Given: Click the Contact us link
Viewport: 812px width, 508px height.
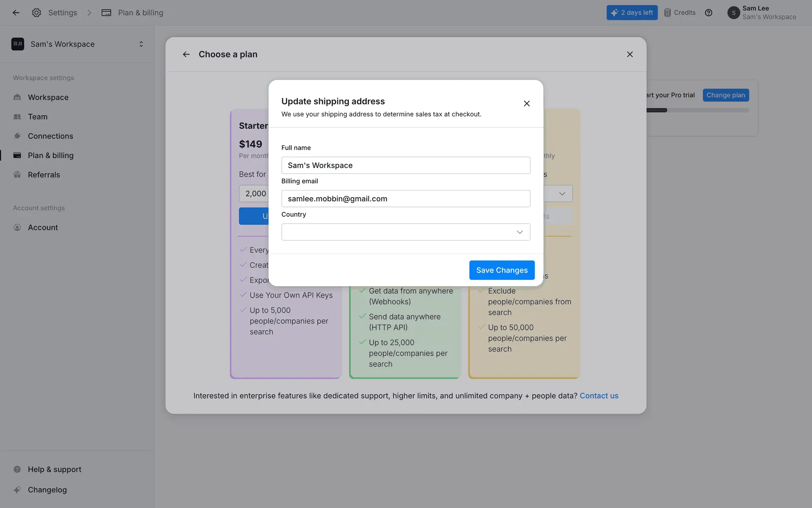Looking at the screenshot, I should coord(598,396).
